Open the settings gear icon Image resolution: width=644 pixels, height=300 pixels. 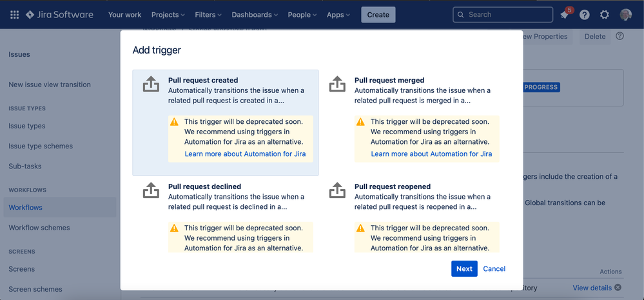[x=604, y=15]
